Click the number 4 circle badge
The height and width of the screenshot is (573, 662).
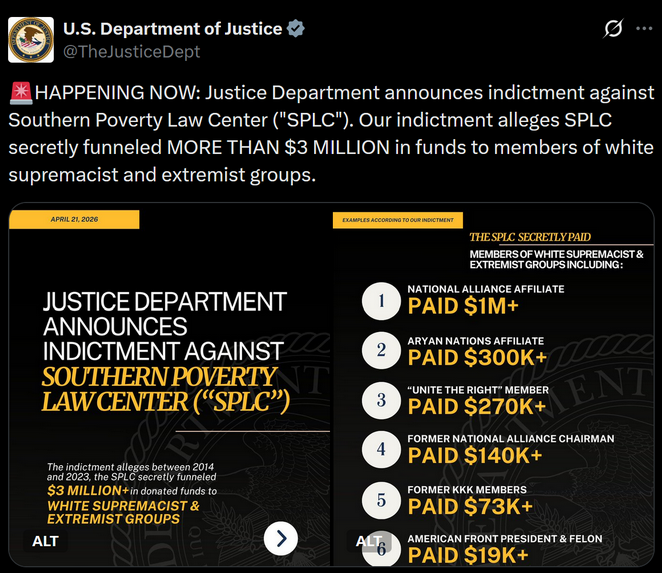pos(381,448)
